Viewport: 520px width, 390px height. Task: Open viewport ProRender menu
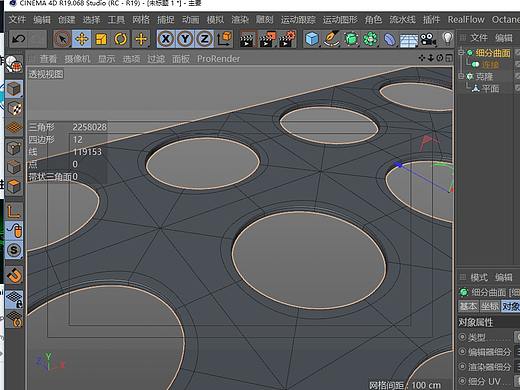tap(218, 59)
